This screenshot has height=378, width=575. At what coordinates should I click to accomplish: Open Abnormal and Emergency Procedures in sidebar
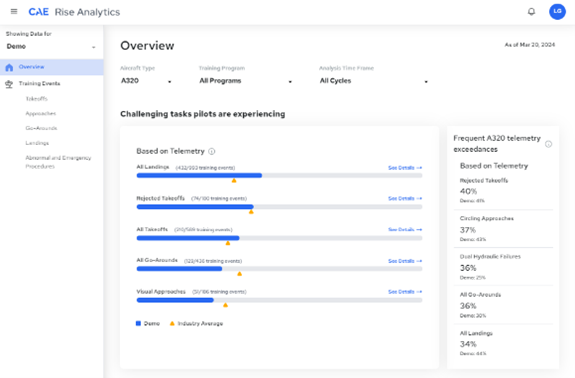[x=58, y=162]
